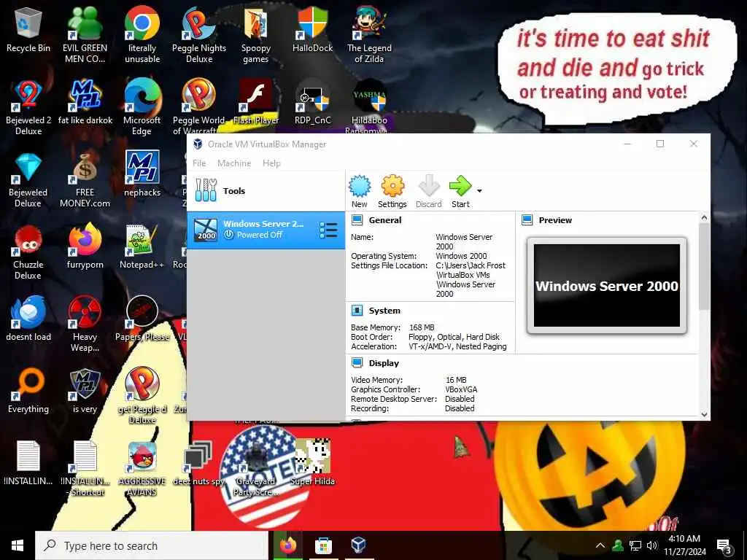Click the General section header
Image resolution: width=747 pixels, height=560 pixels.
coord(385,220)
